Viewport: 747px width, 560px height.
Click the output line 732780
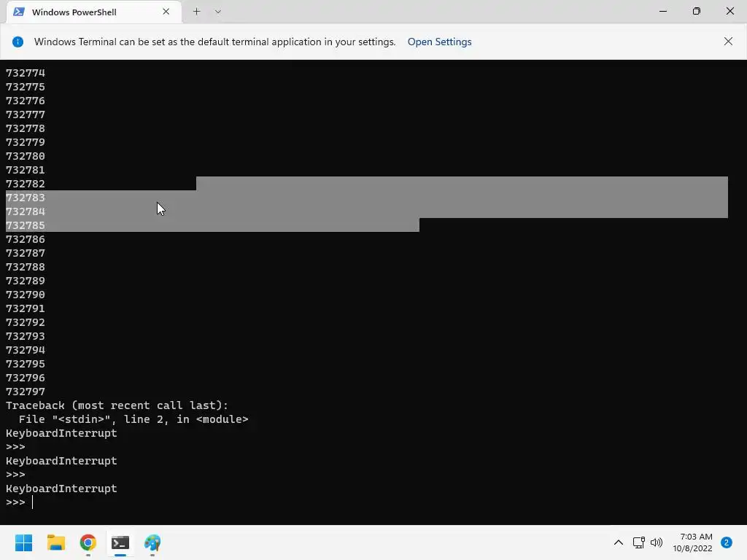tap(26, 156)
